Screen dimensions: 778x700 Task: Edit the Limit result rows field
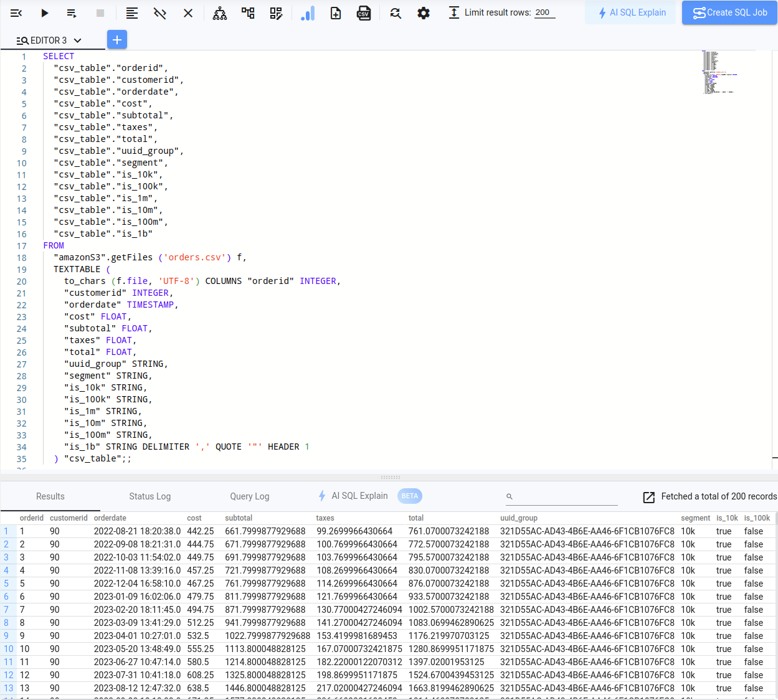545,12
